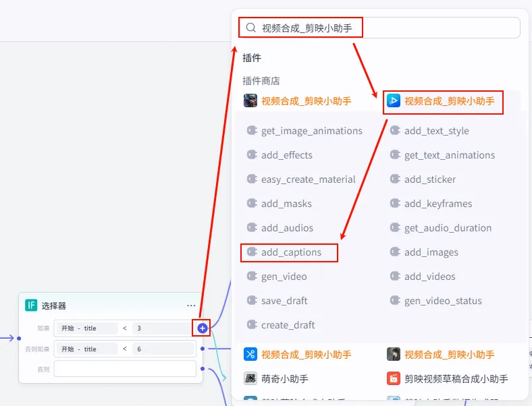Click the 选择器 node title
532x406 pixels.
point(54,306)
